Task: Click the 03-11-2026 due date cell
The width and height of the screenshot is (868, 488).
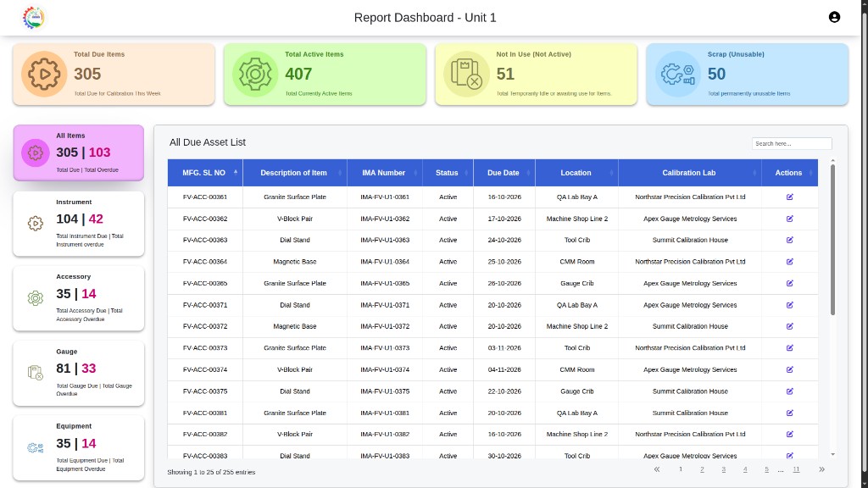Action: pyautogui.click(x=504, y=348)
